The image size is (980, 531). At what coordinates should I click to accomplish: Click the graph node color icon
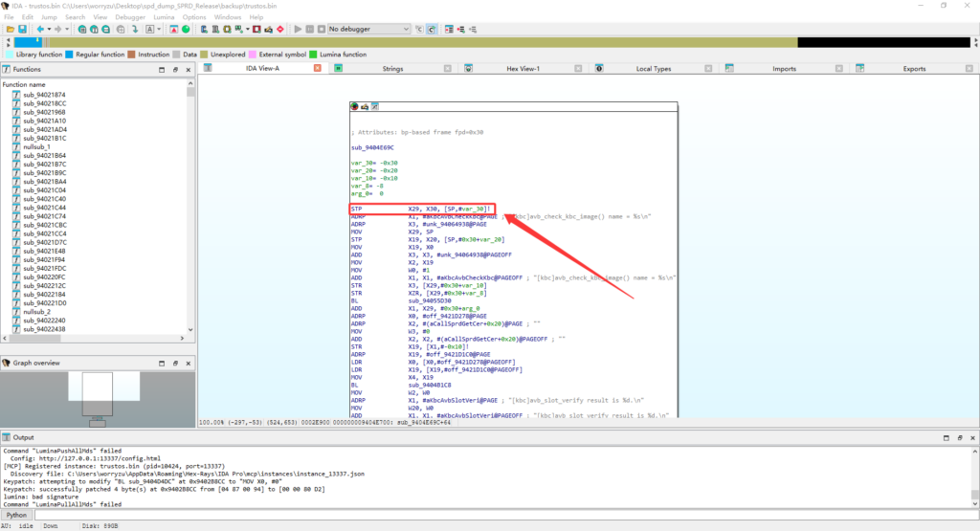point(354,107)
